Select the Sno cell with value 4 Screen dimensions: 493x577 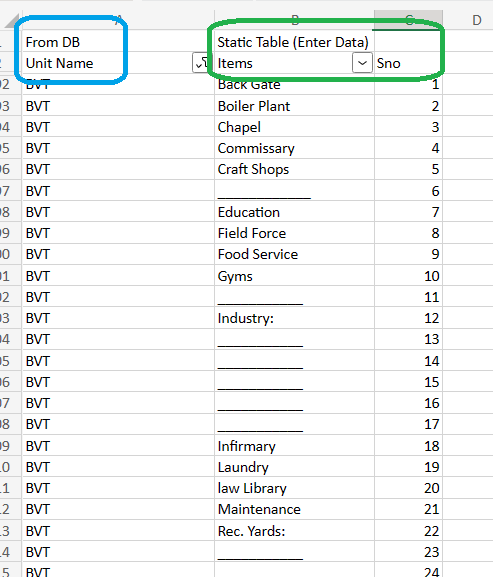click(x=408, y=148)
